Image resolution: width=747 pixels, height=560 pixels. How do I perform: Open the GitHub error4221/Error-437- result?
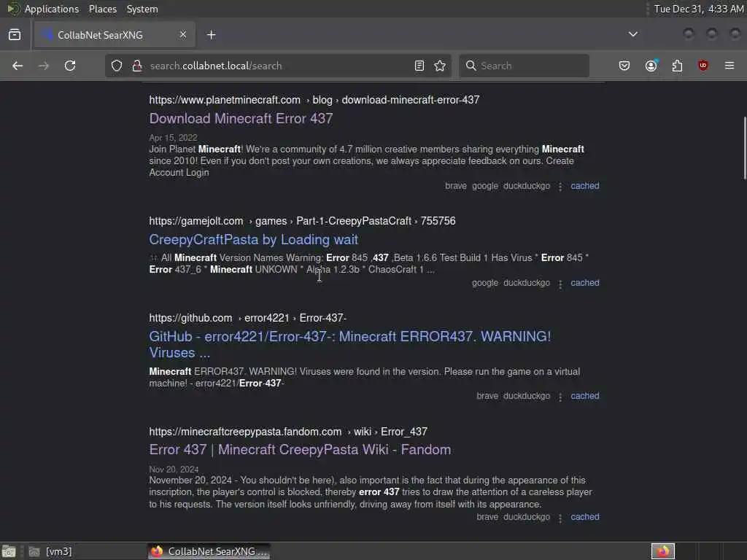(x=349, y=344)
